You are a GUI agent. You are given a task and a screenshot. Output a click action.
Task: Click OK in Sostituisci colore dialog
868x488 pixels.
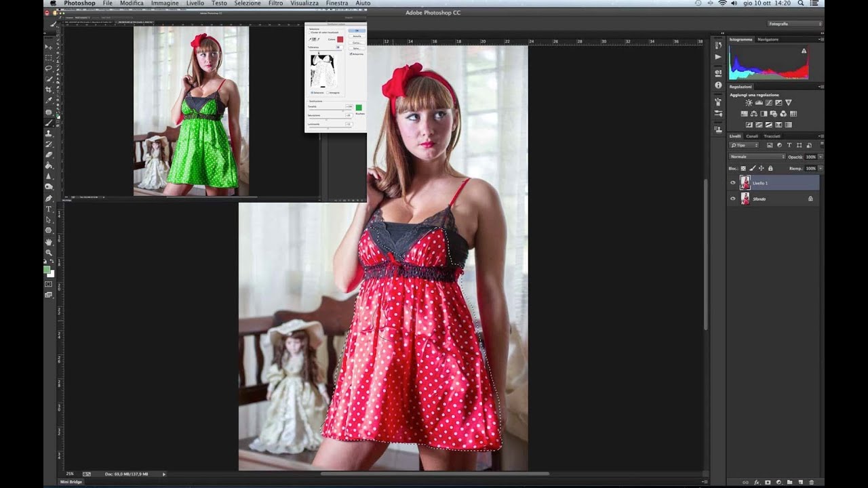(x=357, y=30)
